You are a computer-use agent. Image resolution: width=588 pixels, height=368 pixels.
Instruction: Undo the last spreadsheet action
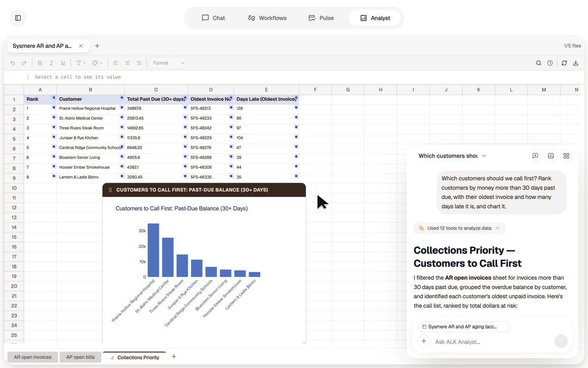pos(13,63)
